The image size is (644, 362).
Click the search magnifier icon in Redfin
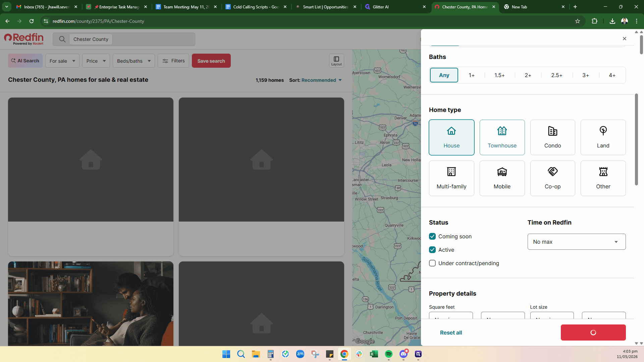(x=62, y=39)
